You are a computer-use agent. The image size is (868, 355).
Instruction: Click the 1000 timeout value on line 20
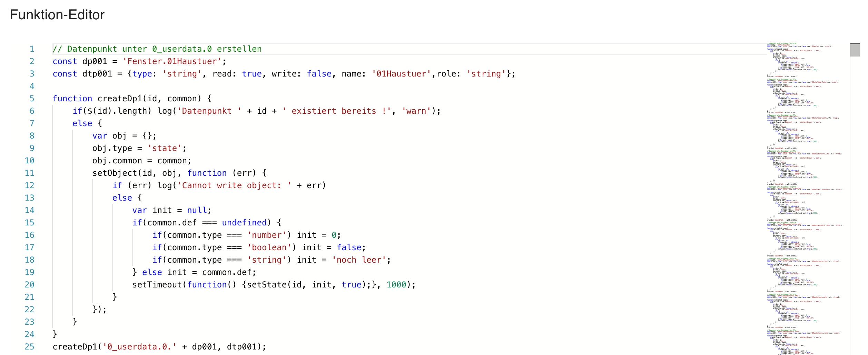tap(396, 285)
